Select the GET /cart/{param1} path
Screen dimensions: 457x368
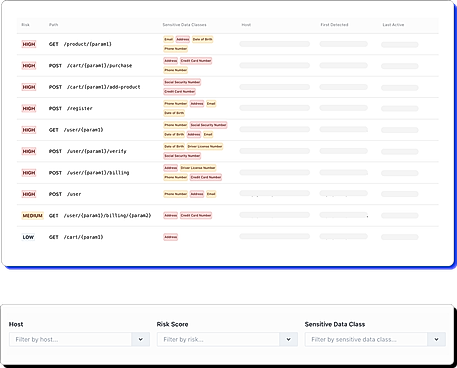pyautogui.click(x=76, y=237)
